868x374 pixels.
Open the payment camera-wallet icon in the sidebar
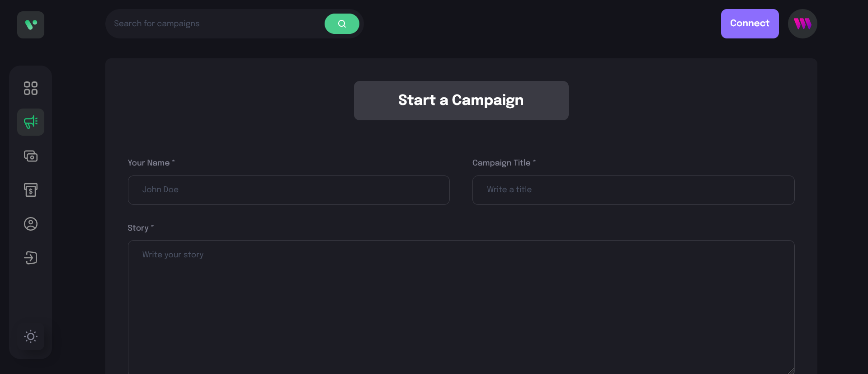(31, 156)
